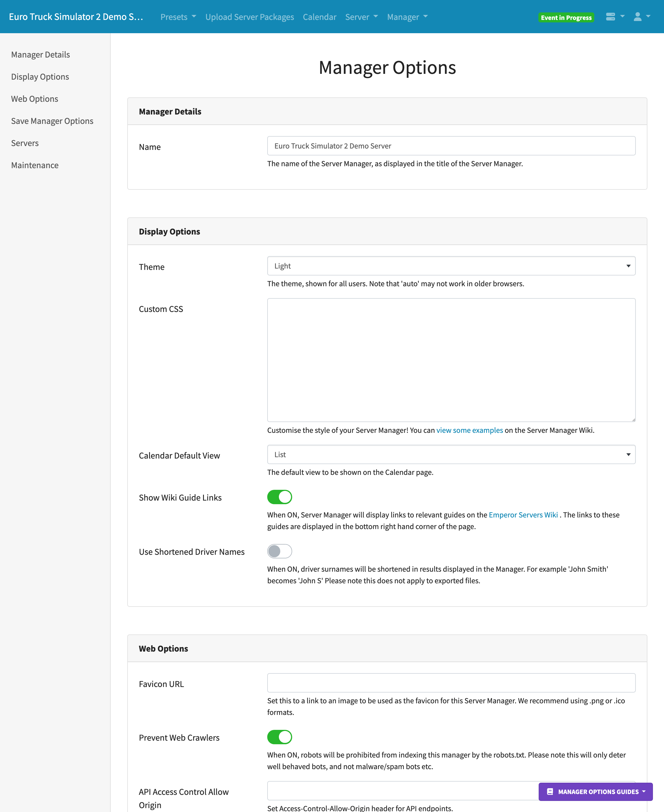Toggle Show Wiki Guide Links off

click(279, 497)
